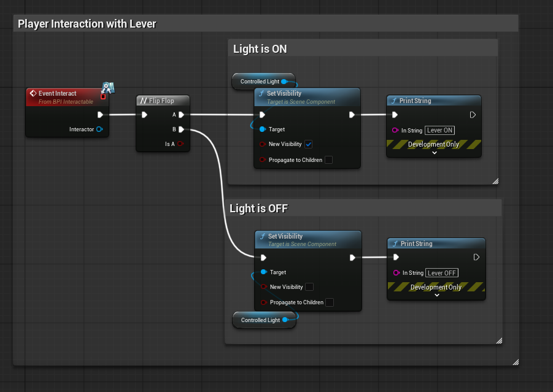Click Target pin in Light is ON Set Visibility
This screenshot has width=553, height=392.
tap(263, 129)
